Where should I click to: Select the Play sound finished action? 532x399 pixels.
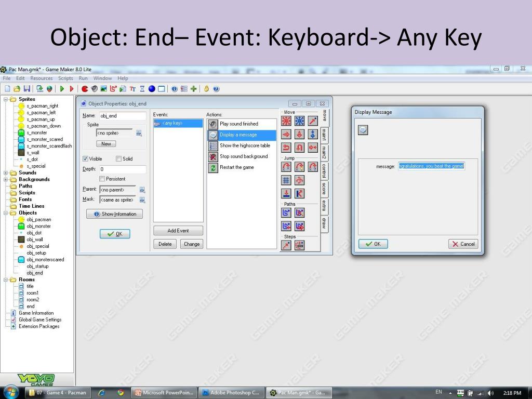click(242, 124)
